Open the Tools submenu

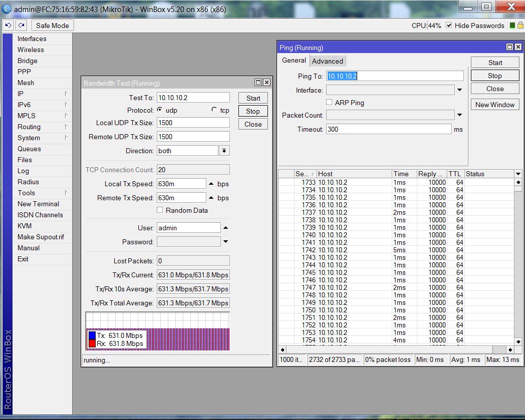point(42,193)
